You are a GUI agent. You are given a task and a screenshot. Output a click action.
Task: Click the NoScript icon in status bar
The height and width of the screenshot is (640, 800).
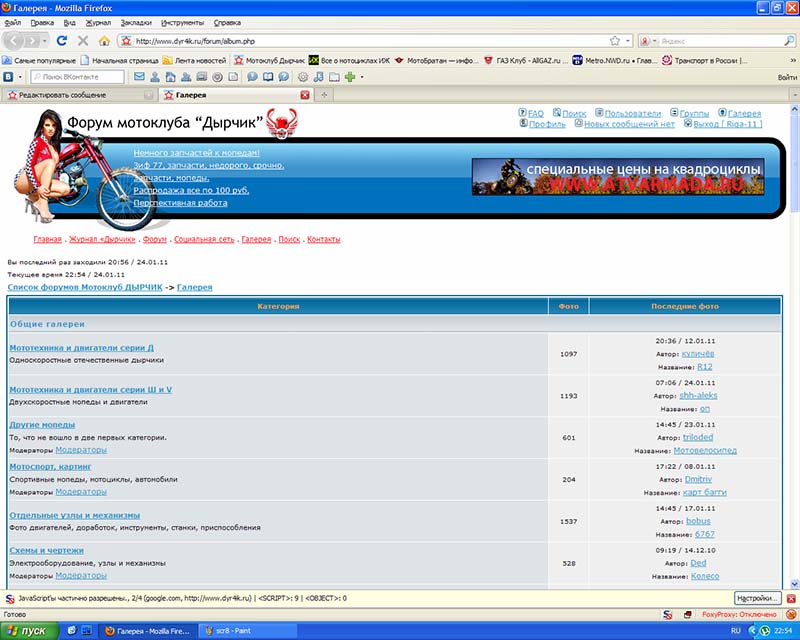pos(668,614)
